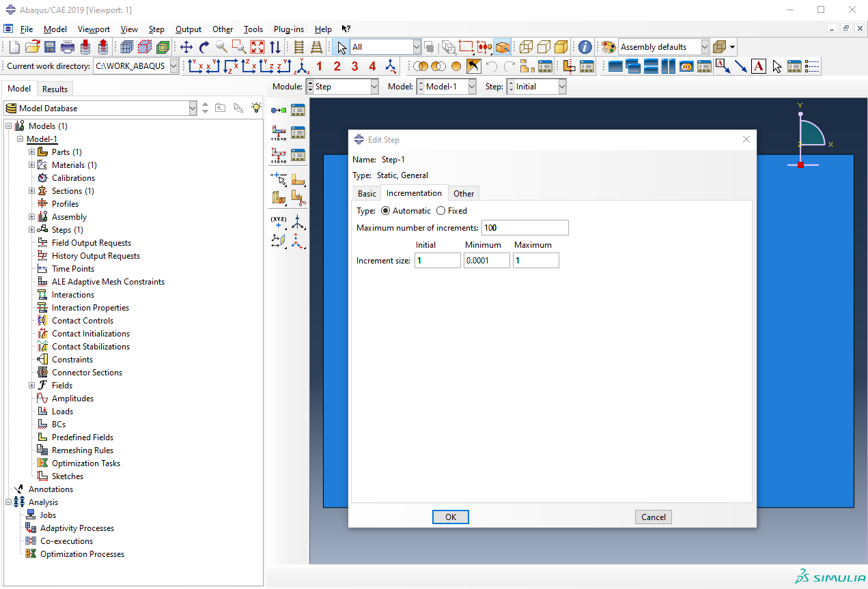
Task: Click the Create Field Output tool
Action: (x=278, y=132)
